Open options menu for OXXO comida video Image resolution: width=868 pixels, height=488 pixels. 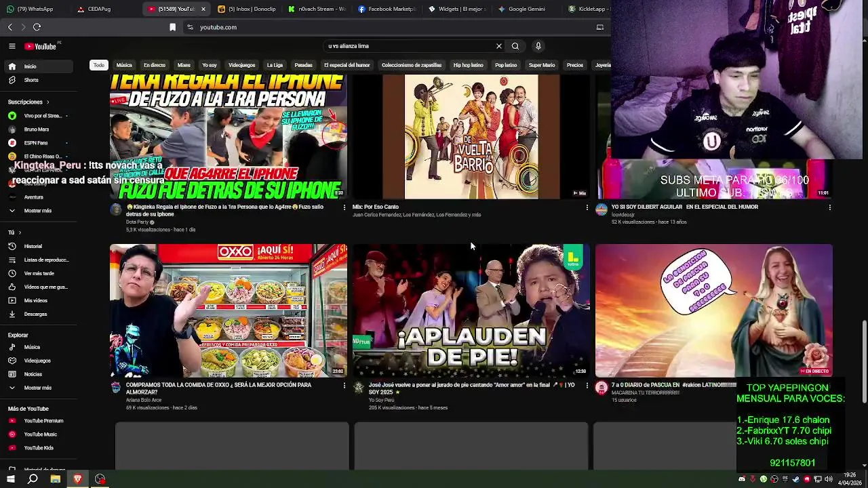pyautogui.click(x=344, y=386)
